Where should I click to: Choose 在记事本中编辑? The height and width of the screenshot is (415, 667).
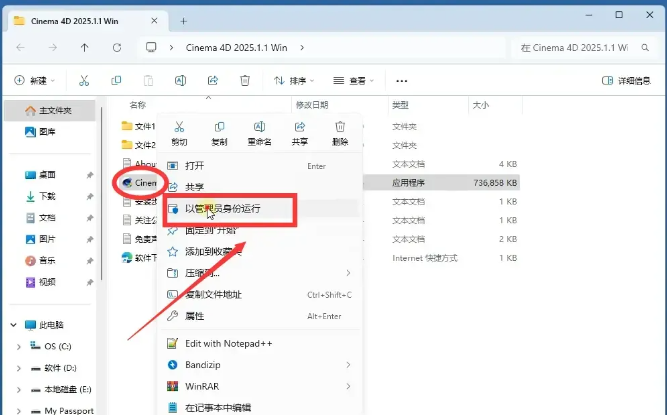259,407
